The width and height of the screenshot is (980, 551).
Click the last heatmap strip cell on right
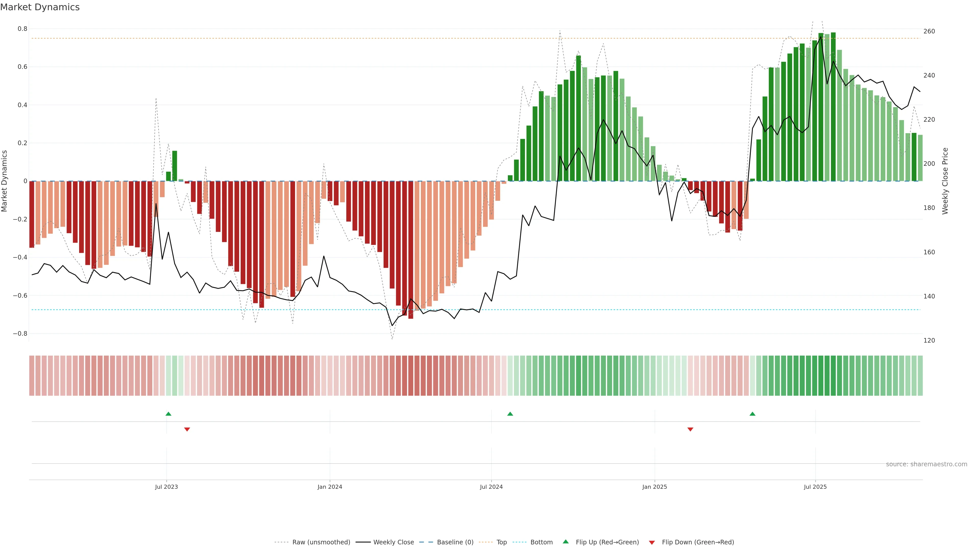[920, 375]
